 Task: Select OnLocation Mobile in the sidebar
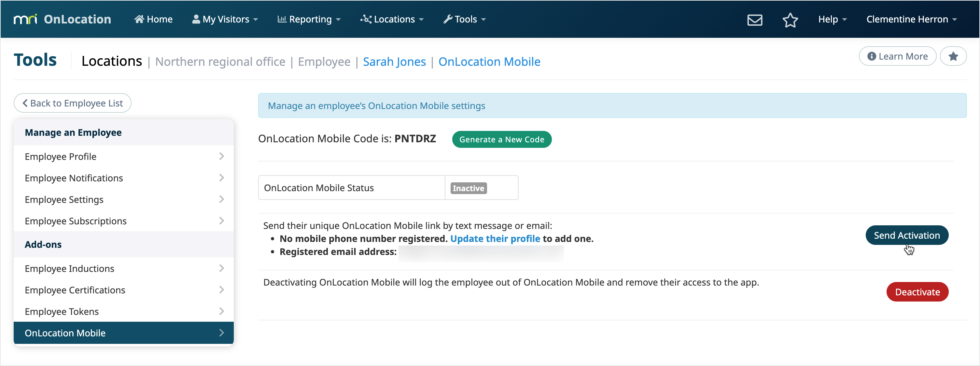pos(65,332)
